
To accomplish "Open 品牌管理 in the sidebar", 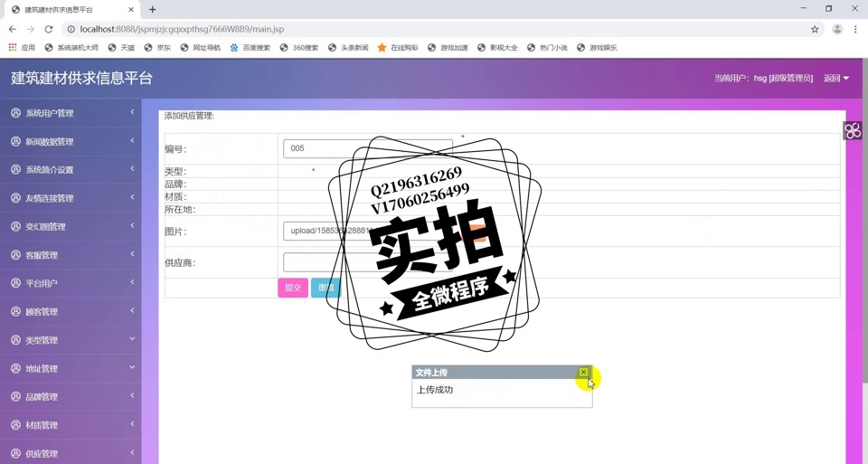I will click(71, 397).
